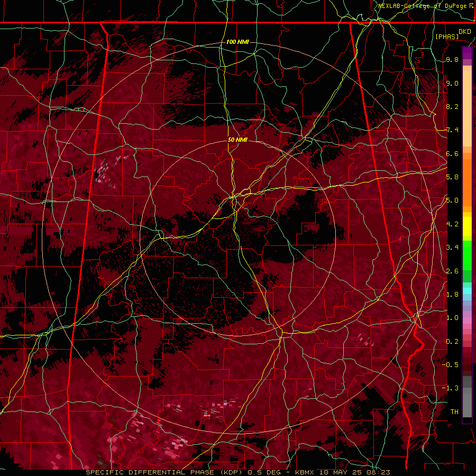Click the green segment of color bar

[467, 255]
